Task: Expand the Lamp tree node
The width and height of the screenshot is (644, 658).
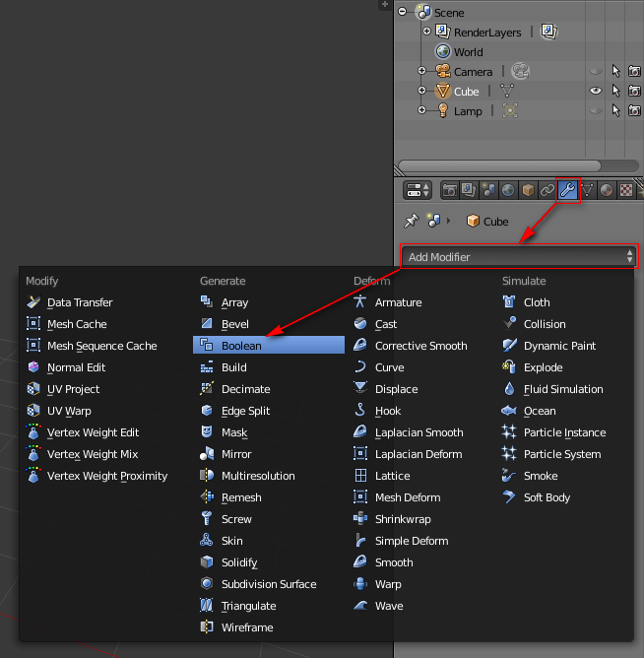Action: click(x=422, y=110)
